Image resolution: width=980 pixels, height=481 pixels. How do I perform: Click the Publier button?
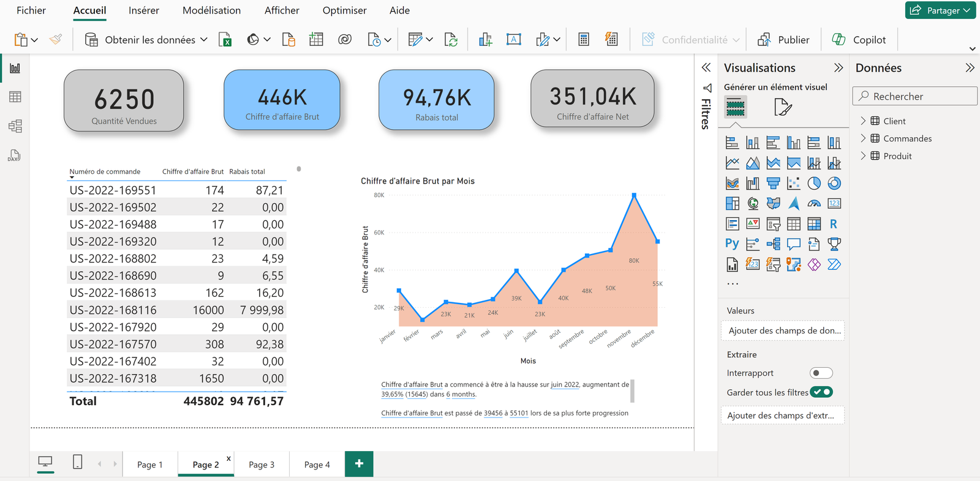(x=783, y=40)
